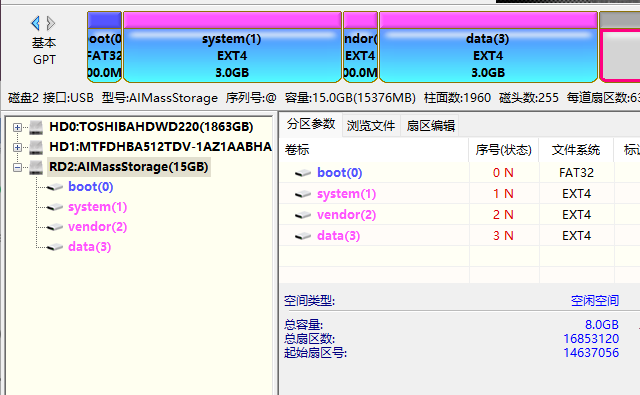Image resolution: width=640 pixels, height=395 pixels.
Task: Select boot(0) in the disk tree
Action: pos(91,186)
